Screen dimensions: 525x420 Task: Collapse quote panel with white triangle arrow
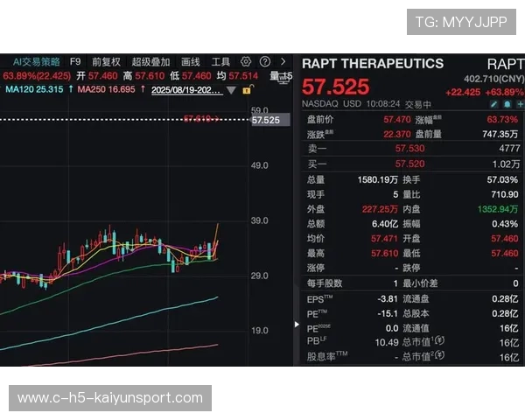coord(297,325)
